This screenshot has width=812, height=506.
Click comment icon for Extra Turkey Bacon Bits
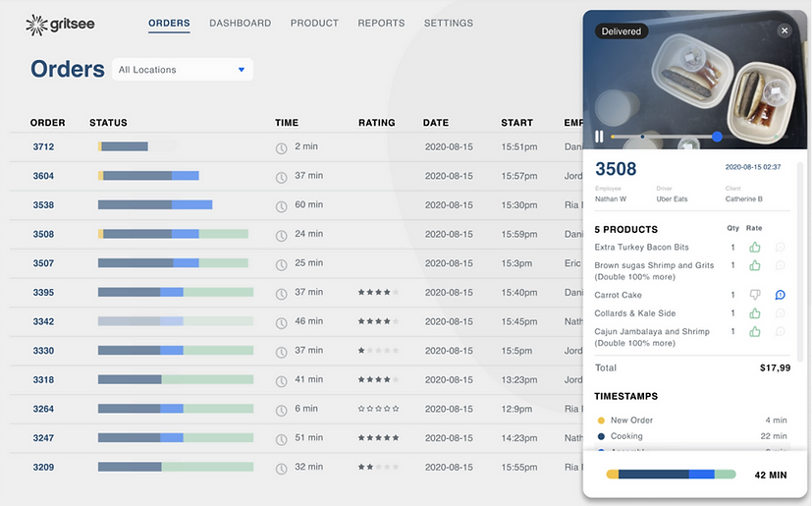[x=780, y=248]
